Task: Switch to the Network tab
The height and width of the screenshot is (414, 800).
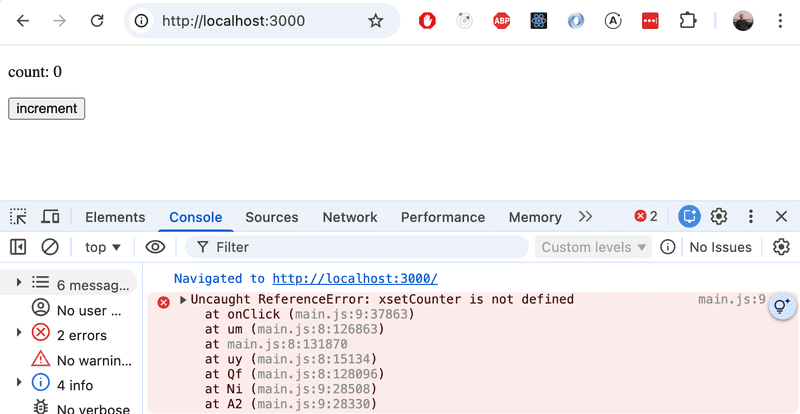Action: 350,217
